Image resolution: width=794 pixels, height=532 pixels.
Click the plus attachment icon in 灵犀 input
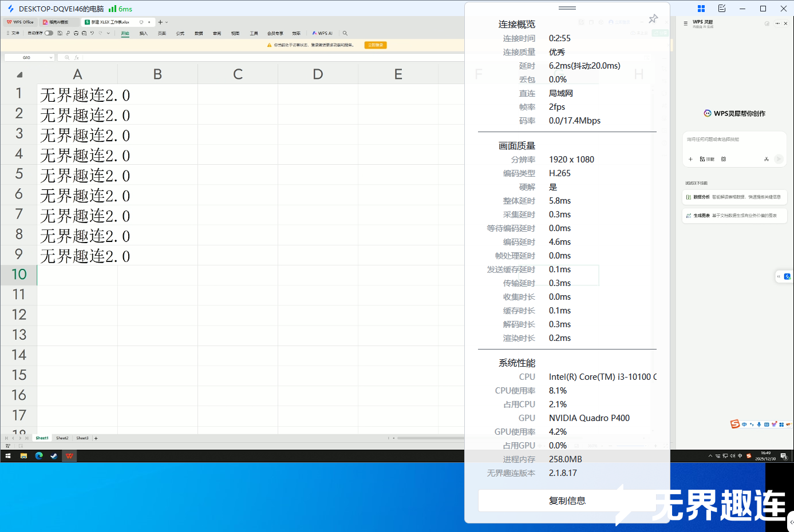(x=690, y=159)
